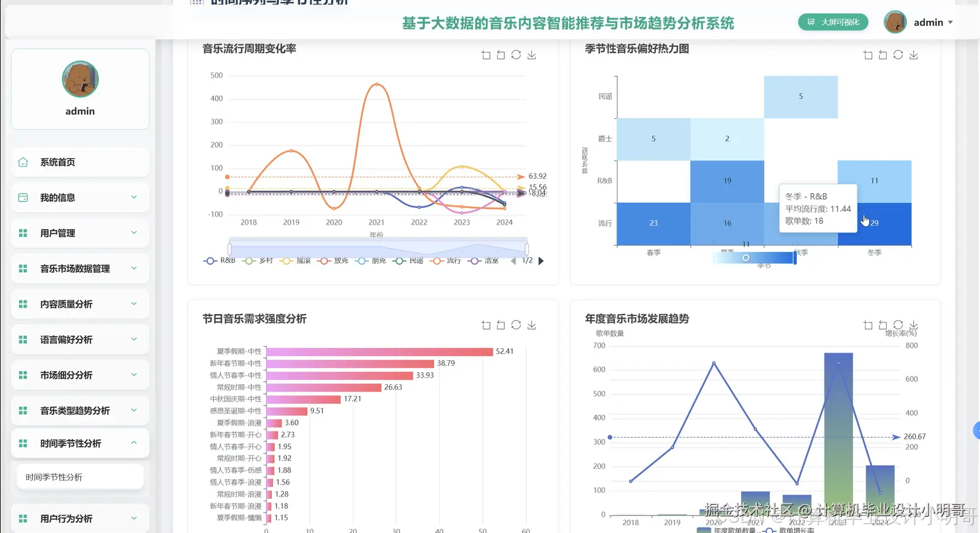Collapse 时间季节性分析 menu with up chevron
Viewport: 980px width, 533px height.
(x=134, y=443)
